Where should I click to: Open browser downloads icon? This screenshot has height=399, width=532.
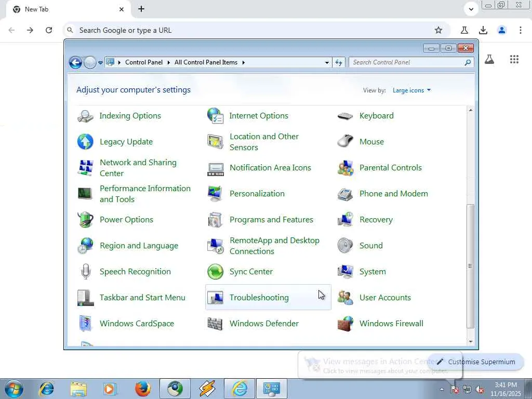(483, 30)
